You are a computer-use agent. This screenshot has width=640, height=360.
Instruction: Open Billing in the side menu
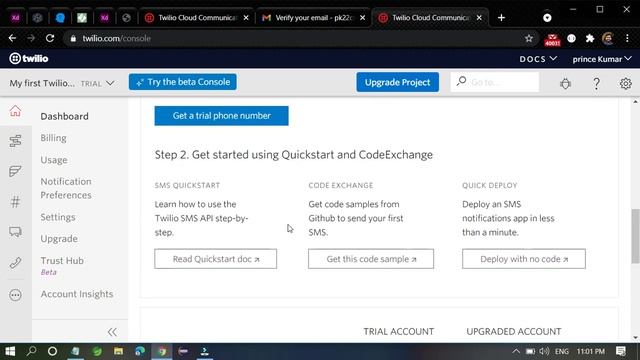(53, 138)
